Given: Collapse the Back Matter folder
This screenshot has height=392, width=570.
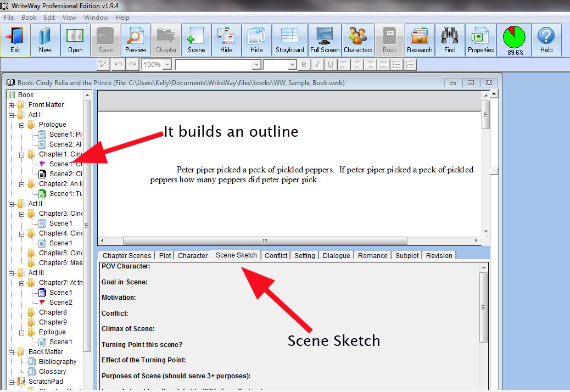Looking at the screenshot, I should coord(12,352).
